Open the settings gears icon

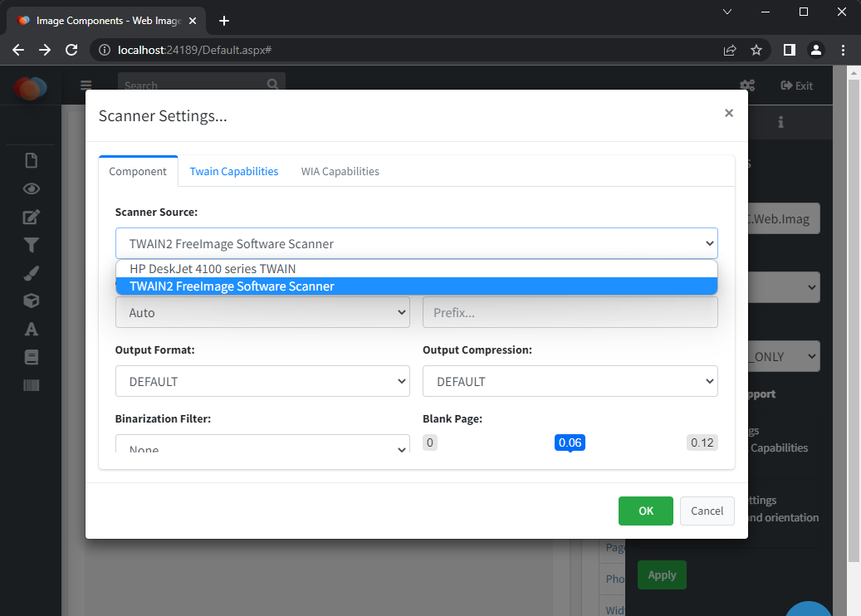[747, 86]
